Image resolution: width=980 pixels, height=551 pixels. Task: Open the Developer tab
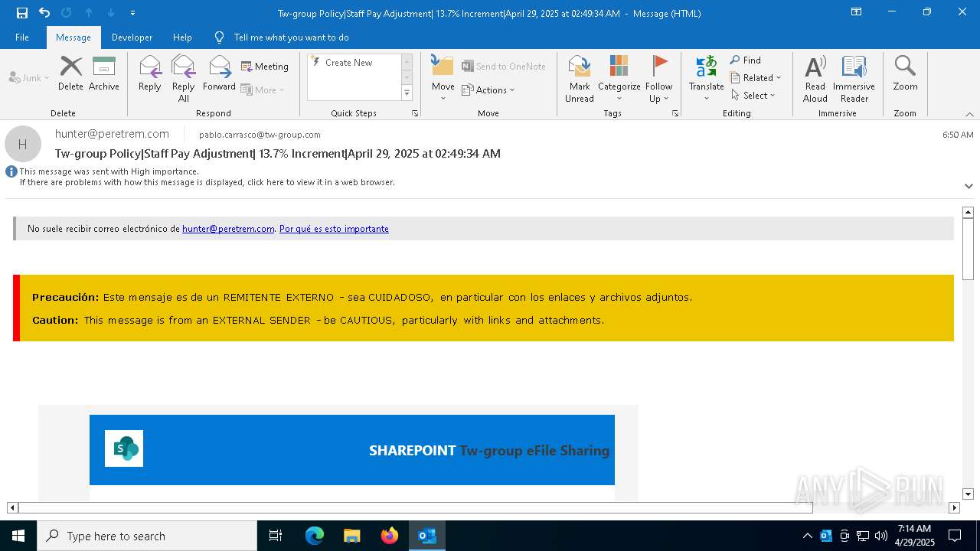[x=132, y=37]
